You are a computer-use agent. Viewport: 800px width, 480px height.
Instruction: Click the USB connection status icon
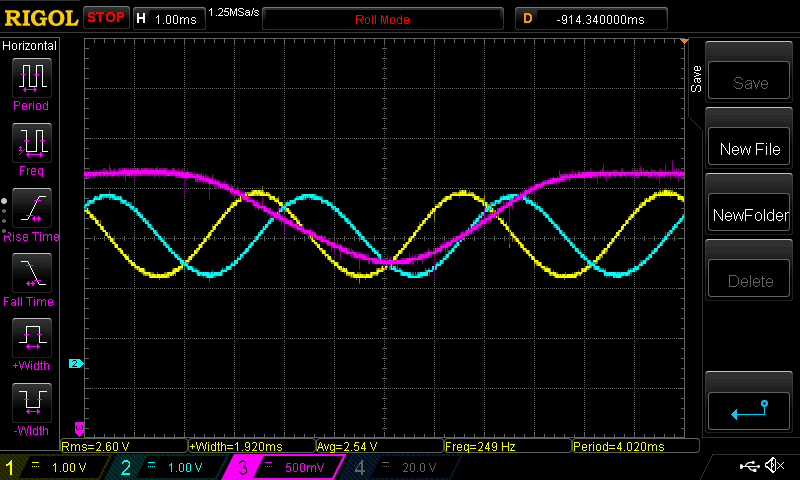pos(749,465)
